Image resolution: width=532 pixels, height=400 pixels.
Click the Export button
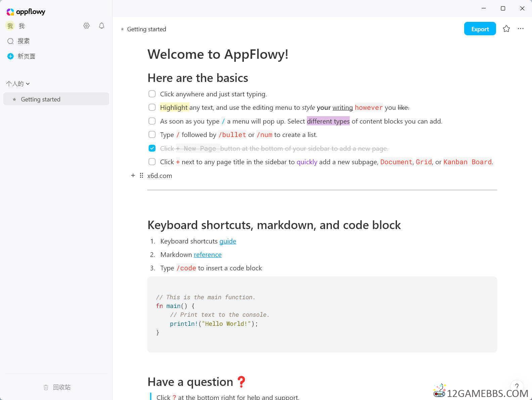point(480,29)
